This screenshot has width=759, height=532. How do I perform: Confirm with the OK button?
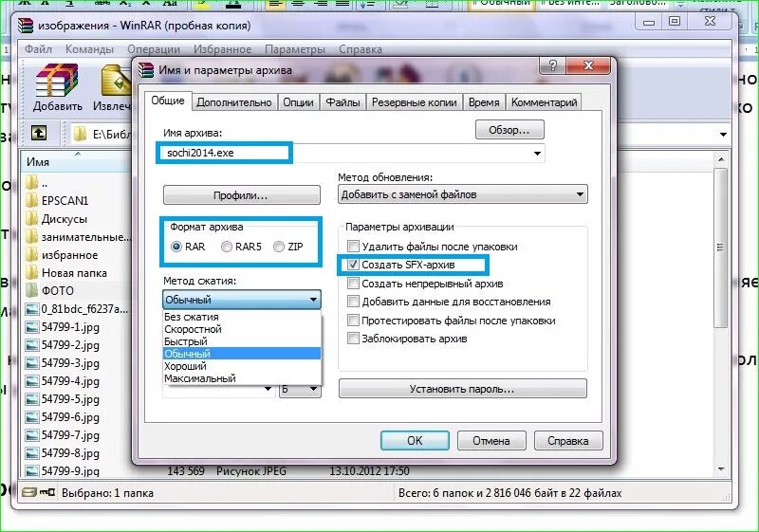[x=415, y=441]
